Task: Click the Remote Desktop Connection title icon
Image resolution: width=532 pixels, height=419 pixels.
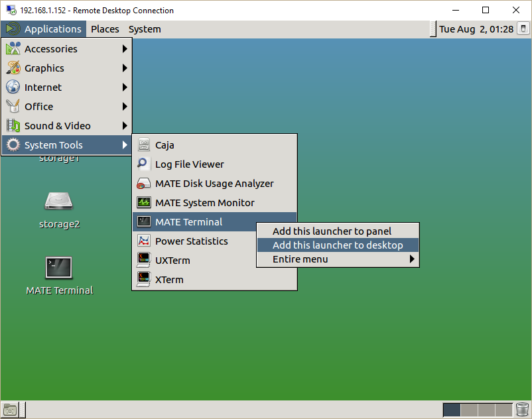Action: pos(11,10)
